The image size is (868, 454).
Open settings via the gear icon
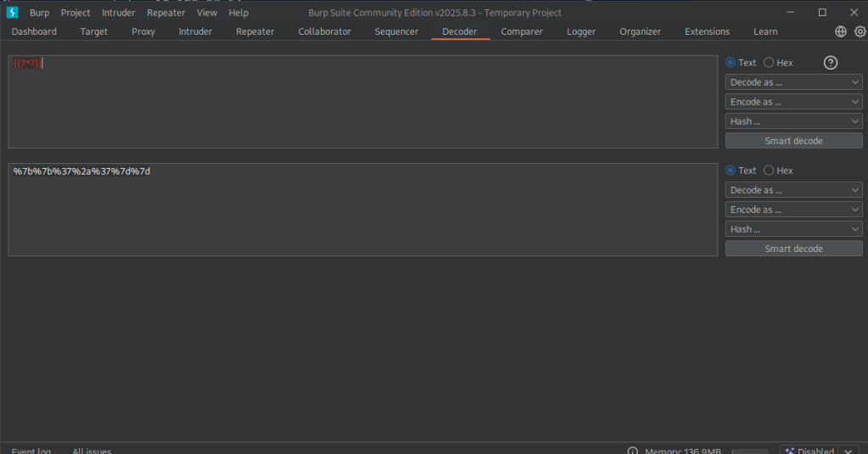(x=860, y=31)
